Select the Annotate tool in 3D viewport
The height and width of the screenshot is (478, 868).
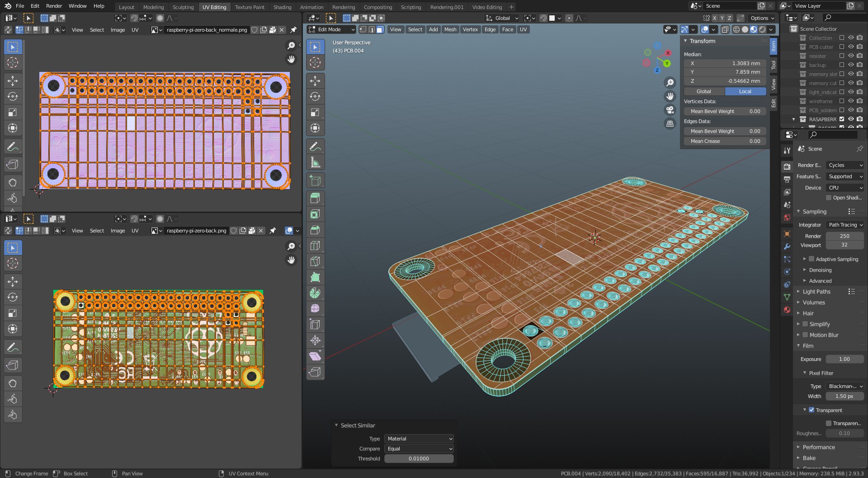click(315, 147)
